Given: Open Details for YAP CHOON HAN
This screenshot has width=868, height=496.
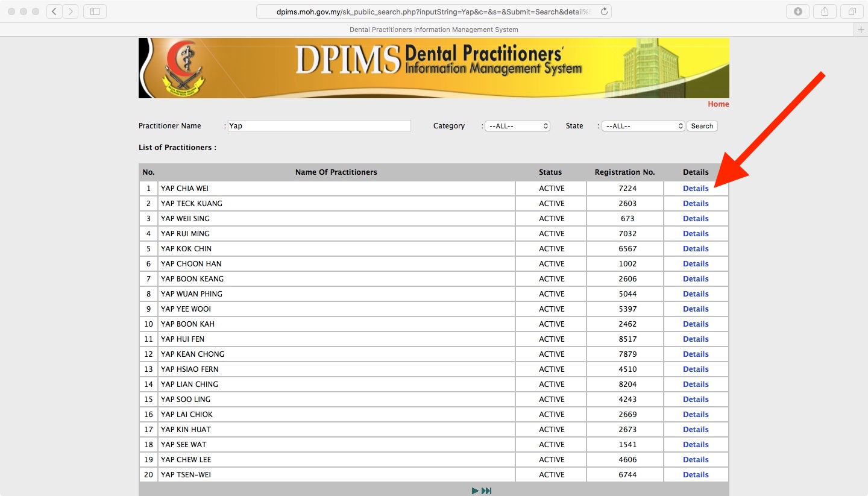Looking at the screenshot, I should [x=696, y=264].
